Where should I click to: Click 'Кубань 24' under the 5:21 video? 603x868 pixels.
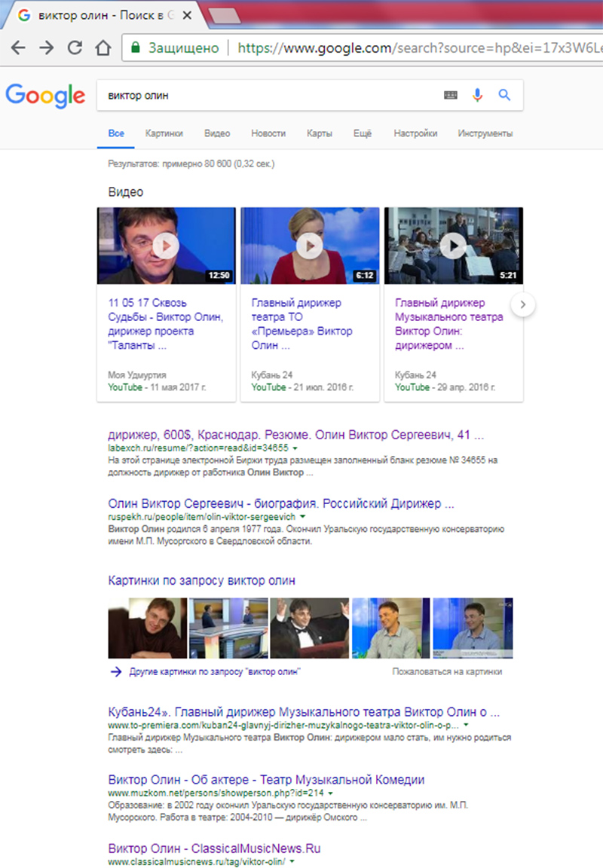(x=415, y=375)
